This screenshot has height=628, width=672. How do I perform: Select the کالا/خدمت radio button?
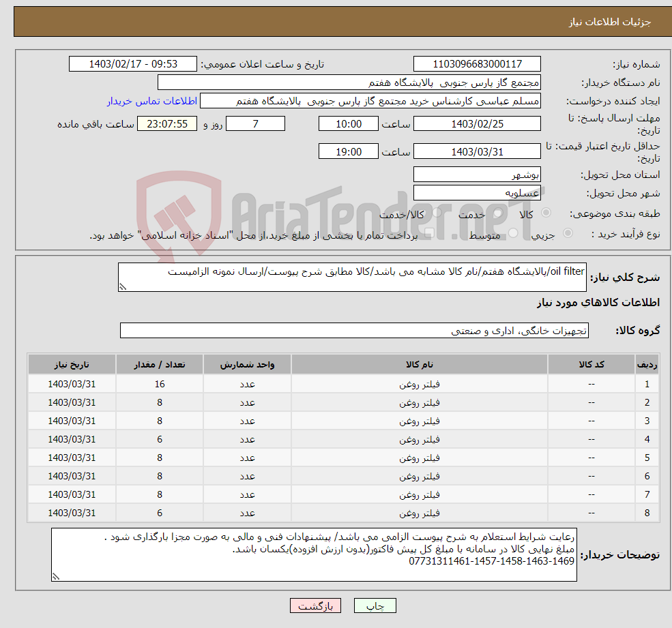coord(437,213)
